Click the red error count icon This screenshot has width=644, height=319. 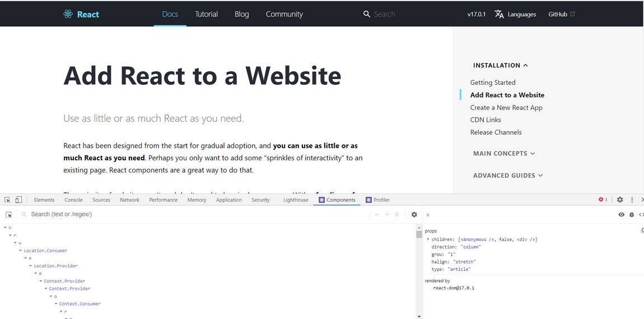tap(601, 200)
